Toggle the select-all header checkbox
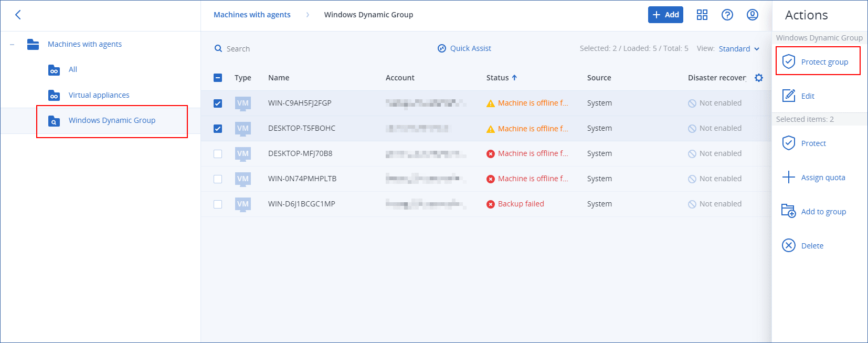 coord(218,78)
